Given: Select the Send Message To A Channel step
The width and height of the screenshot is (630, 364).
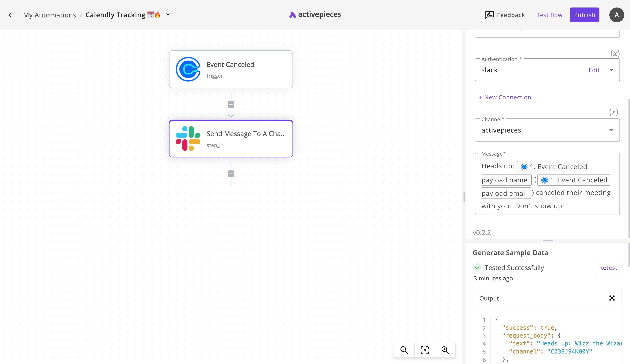Looking at the screenshot, I should pos(231,139).
